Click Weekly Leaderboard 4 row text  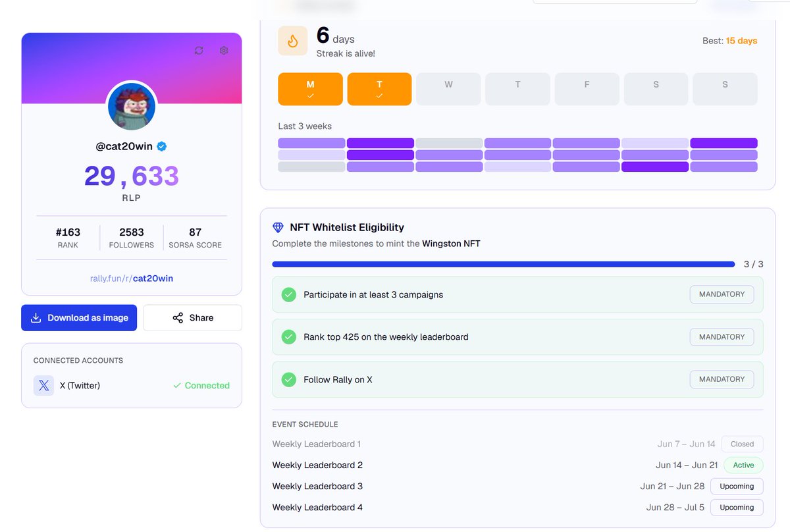(317, 507)
